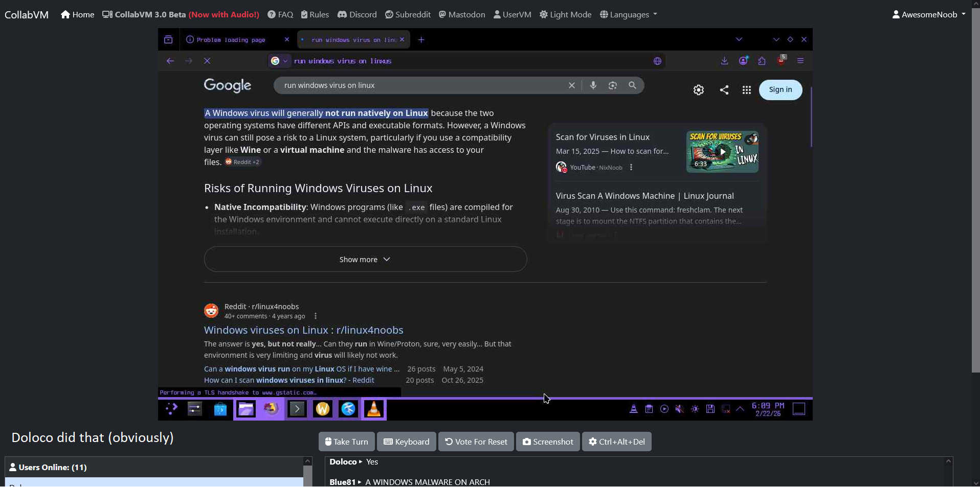
Task: Toggle the site to Light Mode
Action: pos(565,14)
